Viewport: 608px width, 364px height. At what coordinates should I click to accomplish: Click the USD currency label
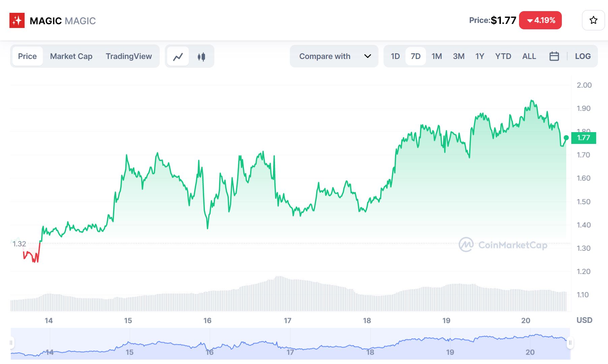click(584, 320)
